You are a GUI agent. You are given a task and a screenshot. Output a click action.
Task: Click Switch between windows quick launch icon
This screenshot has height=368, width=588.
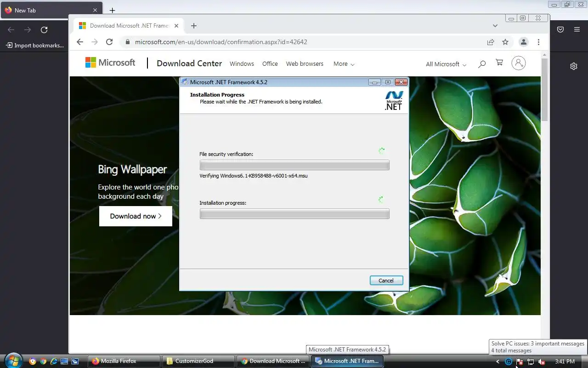(75, 362)
